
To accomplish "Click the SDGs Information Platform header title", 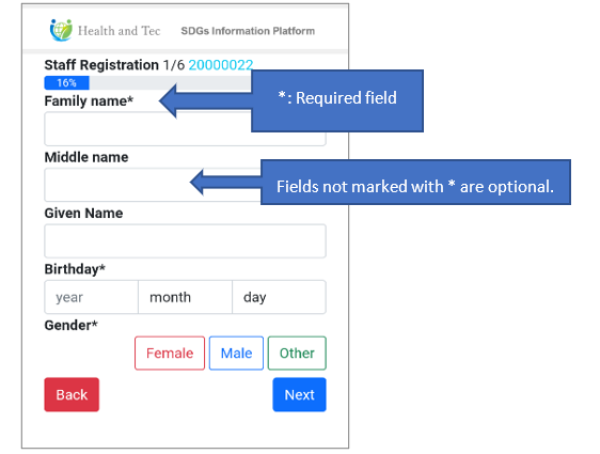I will coord(247,31).
